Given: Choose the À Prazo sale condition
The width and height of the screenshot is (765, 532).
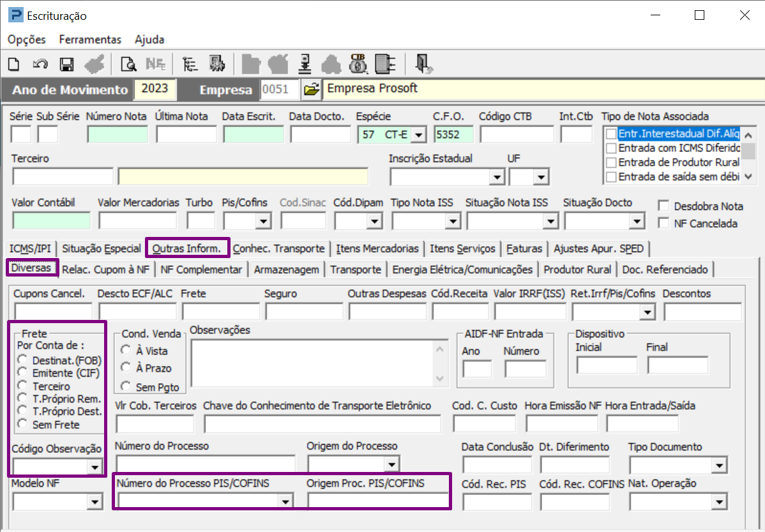Looking at the screenshot, I should point(126,368).
